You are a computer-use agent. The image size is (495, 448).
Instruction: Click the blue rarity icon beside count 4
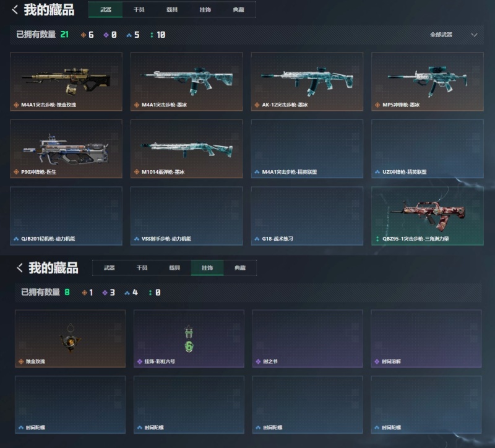pyautogui.click(x=127, y=293)
